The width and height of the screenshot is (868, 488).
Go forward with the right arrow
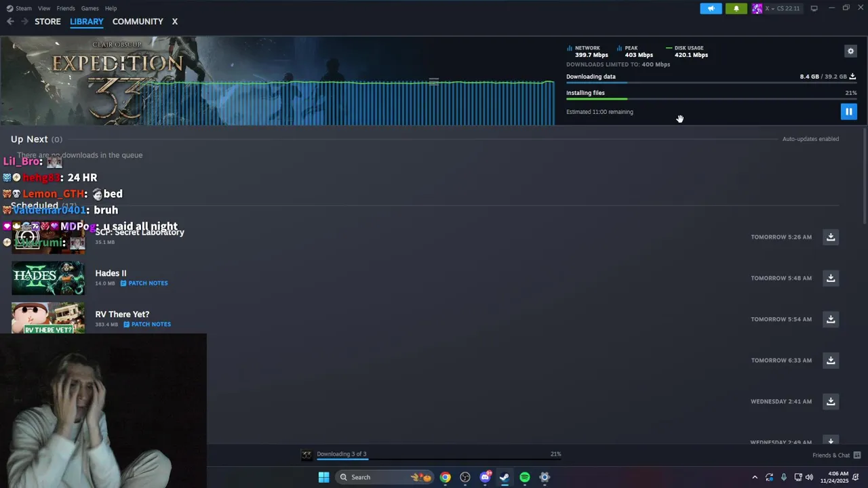24,22
